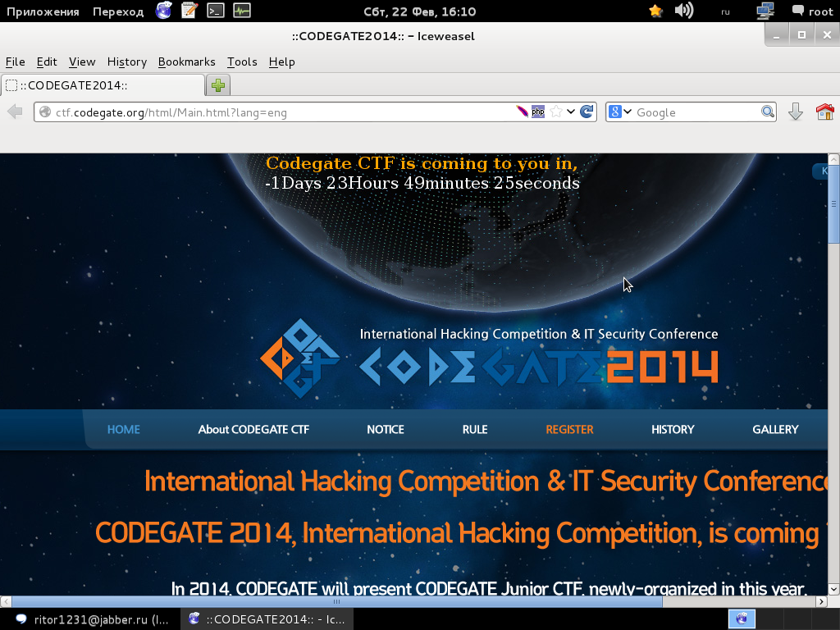Screen dimensions: 840x630
Task: Open the HOME nav link
Action: click(x=123, y=430)
